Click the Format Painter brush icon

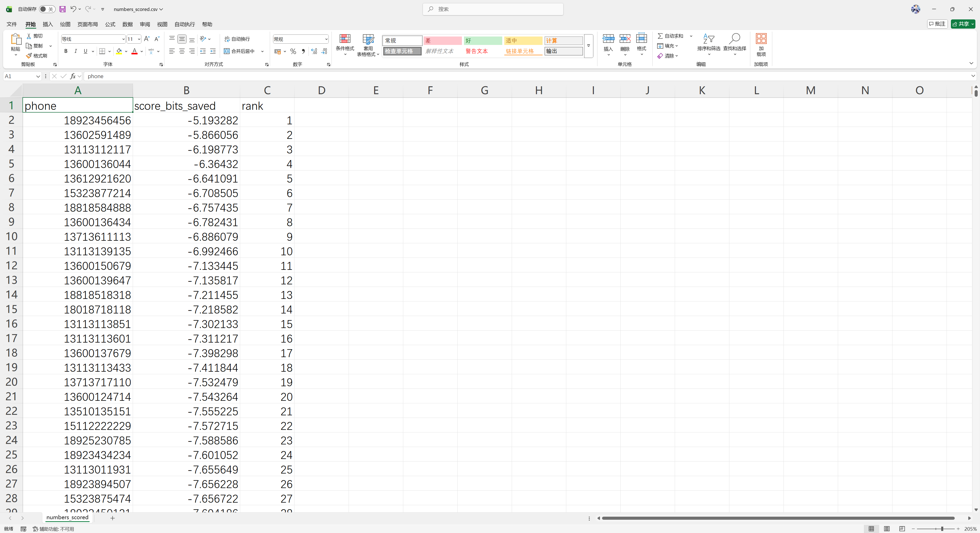point(29,56)
